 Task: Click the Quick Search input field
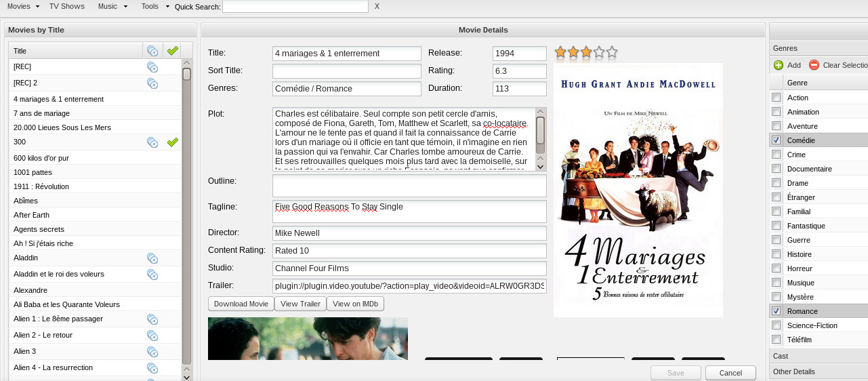295,7
